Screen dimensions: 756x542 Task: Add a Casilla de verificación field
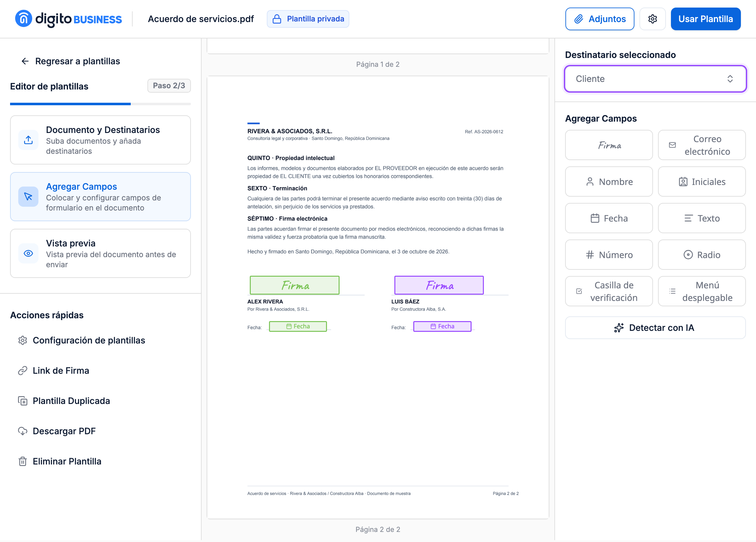pos(609,291)
